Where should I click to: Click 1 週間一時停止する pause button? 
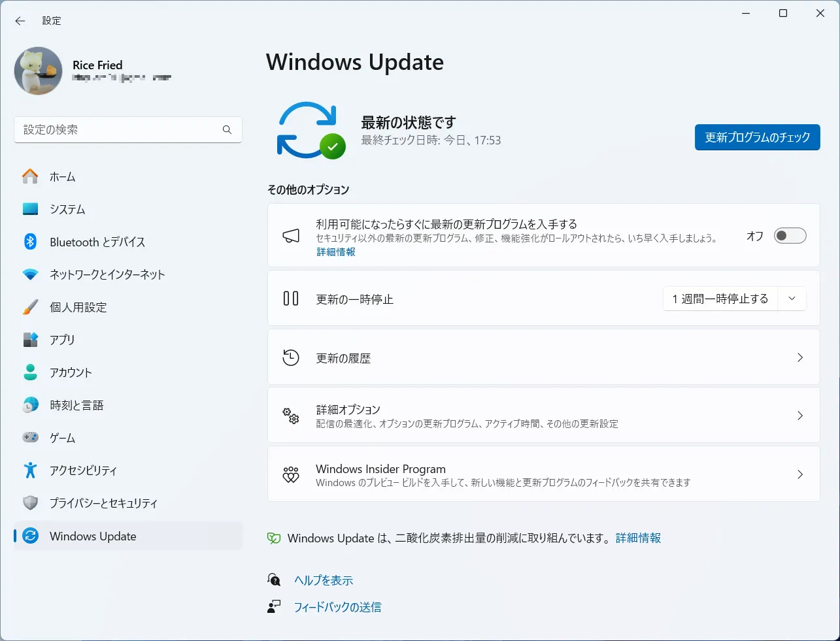[x=720, y=299]
